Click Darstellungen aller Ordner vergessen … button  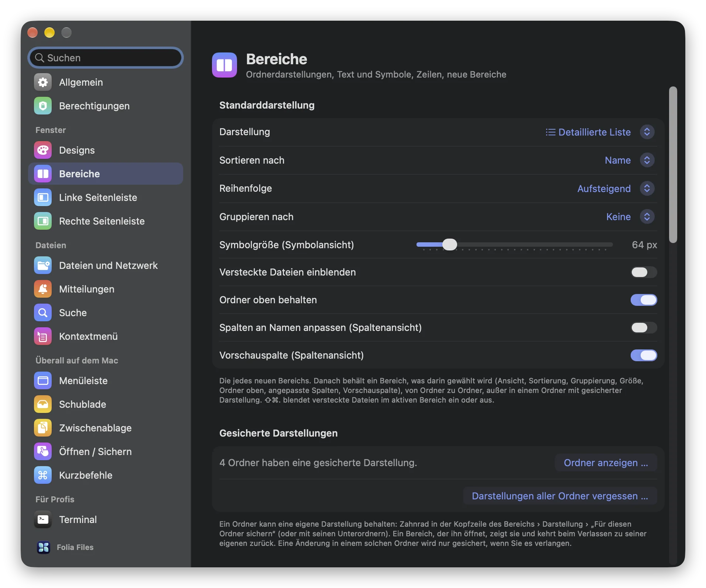[560, 496]
